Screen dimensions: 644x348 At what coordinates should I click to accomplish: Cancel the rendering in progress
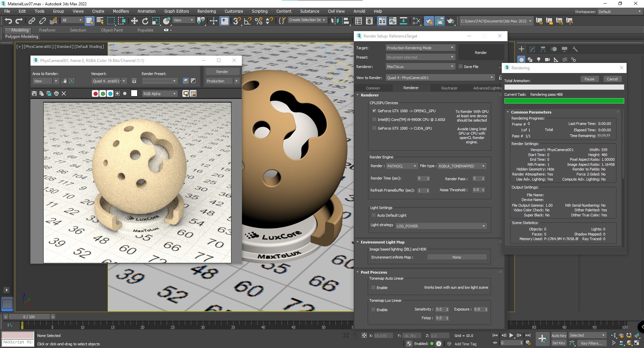click(x=612, y=79)
